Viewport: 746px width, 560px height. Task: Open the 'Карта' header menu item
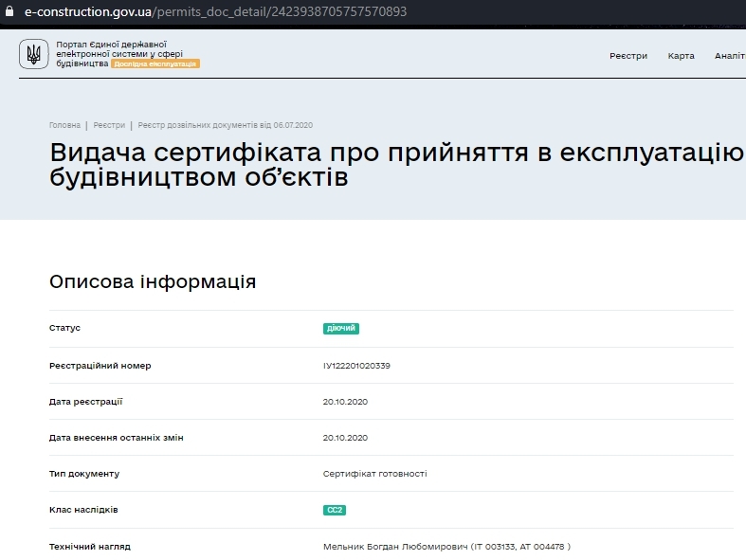click(681, 56)
